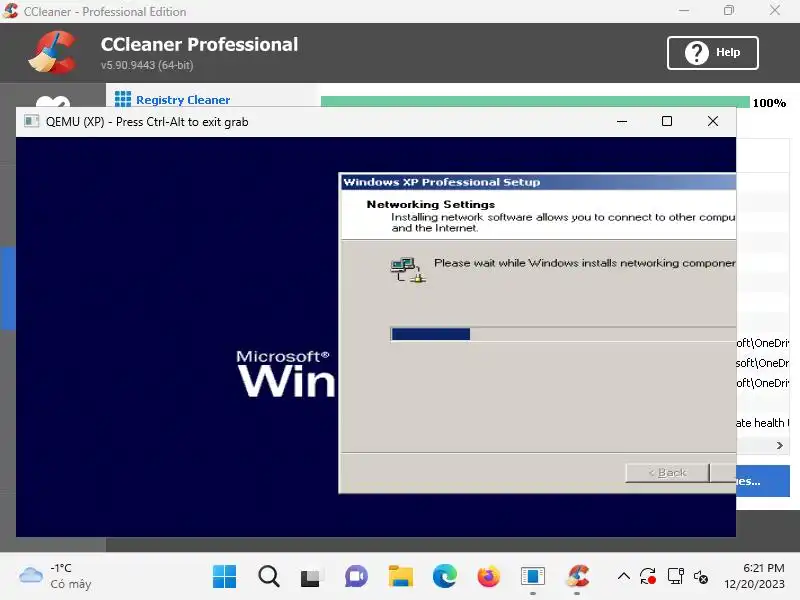Click the networking components computer icon
The height and width of the screenshot is (600, 800).
click(408, 269)
